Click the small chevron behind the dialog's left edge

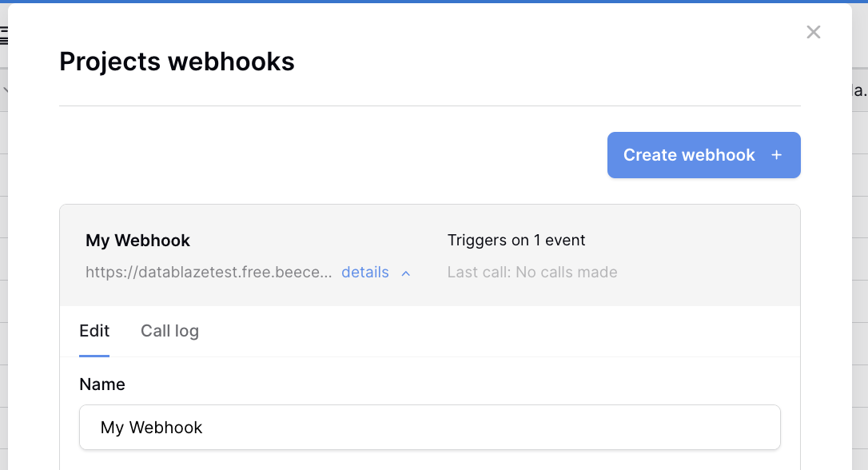coord(5,90)
